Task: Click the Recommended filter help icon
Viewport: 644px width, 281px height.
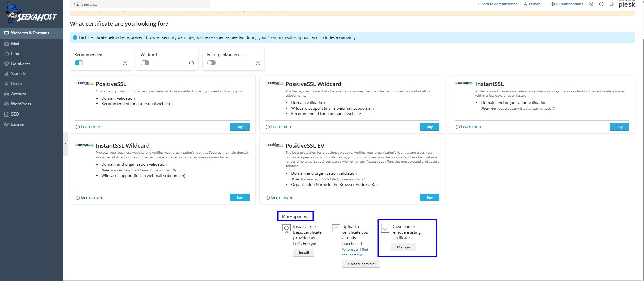Action: [125, 63]
